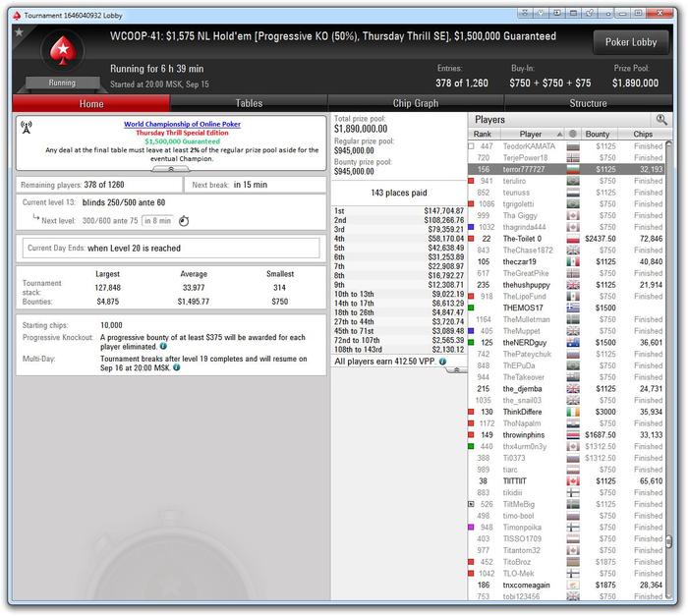This screenshot has height=616, width=688.
Task: Click the flag icon in The-Toilet 0's row
Action: 573,239
